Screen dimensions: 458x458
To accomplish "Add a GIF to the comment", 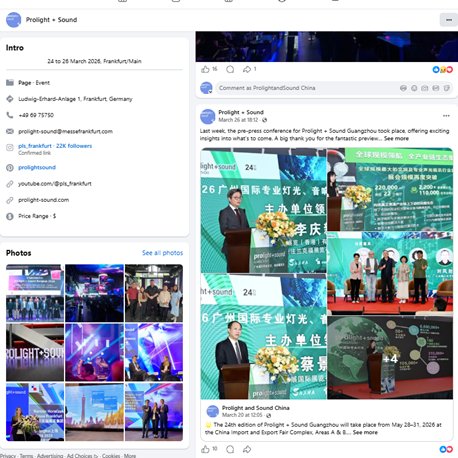I will click(436, 88).
